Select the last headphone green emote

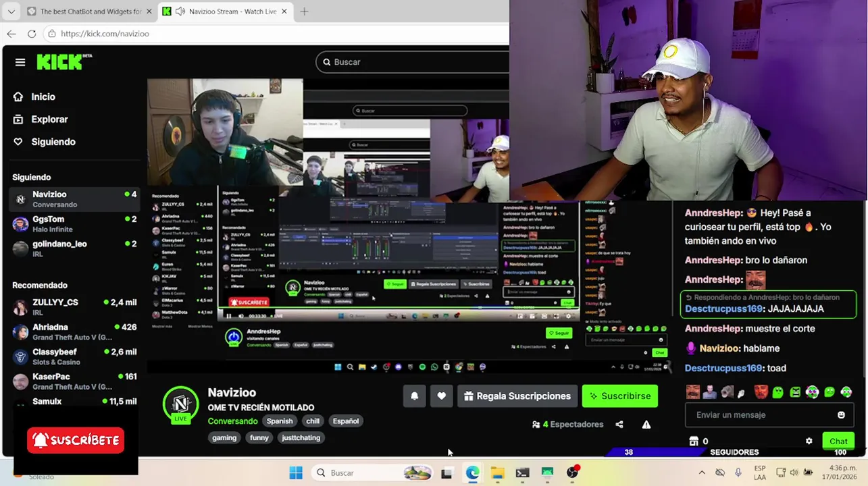point(846,392)
